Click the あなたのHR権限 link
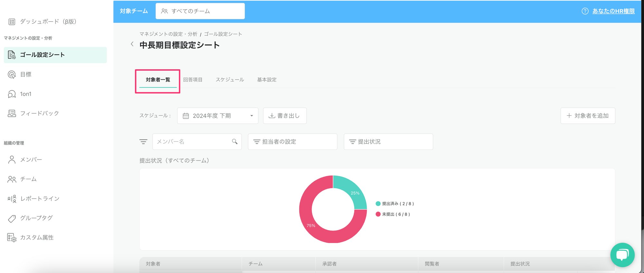 click(613, 11)
